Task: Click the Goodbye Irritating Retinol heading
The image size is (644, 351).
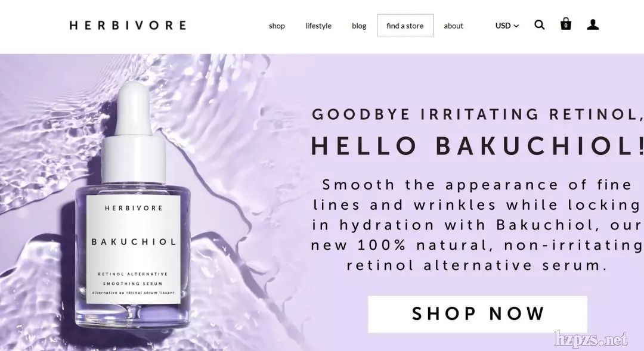Action: [x=477, y=114]
